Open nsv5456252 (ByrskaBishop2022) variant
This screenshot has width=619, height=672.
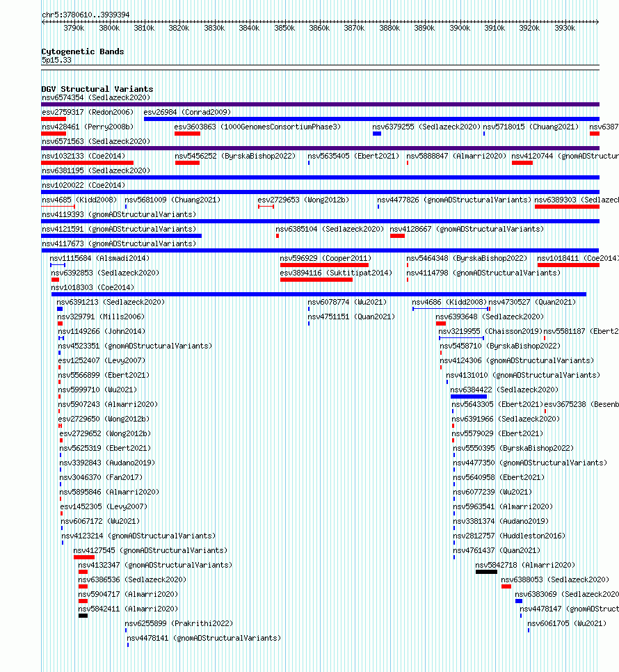point(235,156)
